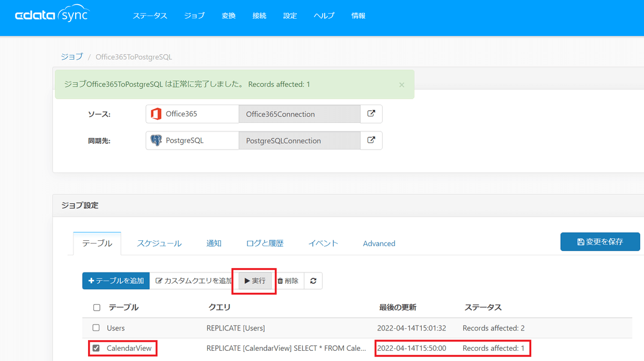
Task: Go to ジョブ breadcrumb link
Action: click(x=72, y=56)
